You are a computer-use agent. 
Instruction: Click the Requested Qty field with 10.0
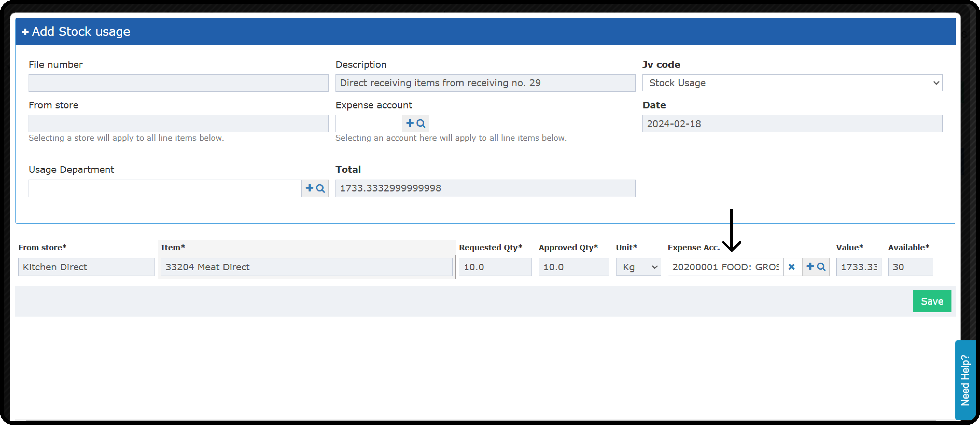point(495,267)
